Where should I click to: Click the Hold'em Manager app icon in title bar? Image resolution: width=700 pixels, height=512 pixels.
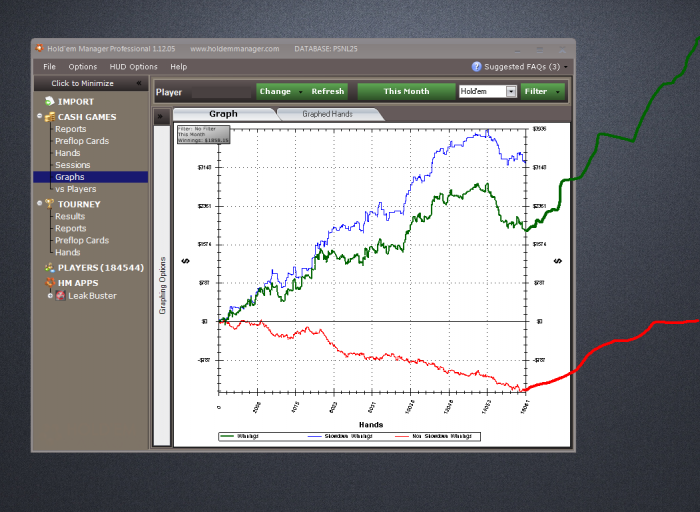click(x=39, y=48)
